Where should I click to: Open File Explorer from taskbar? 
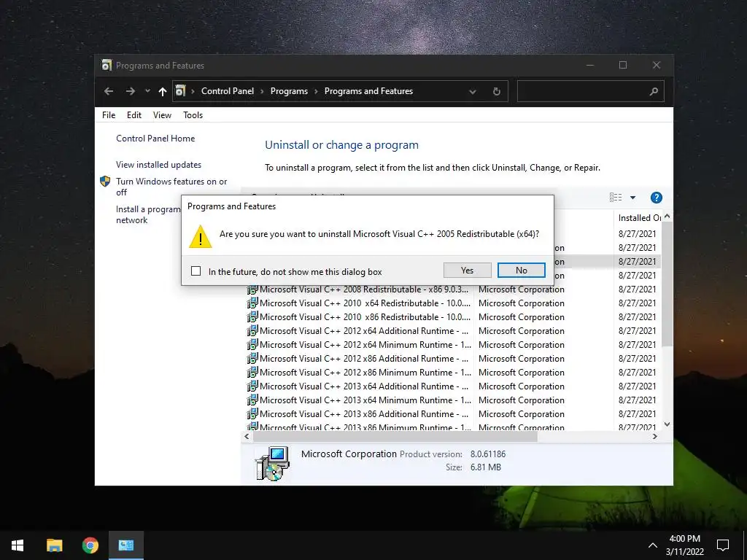tap(54, 545)
